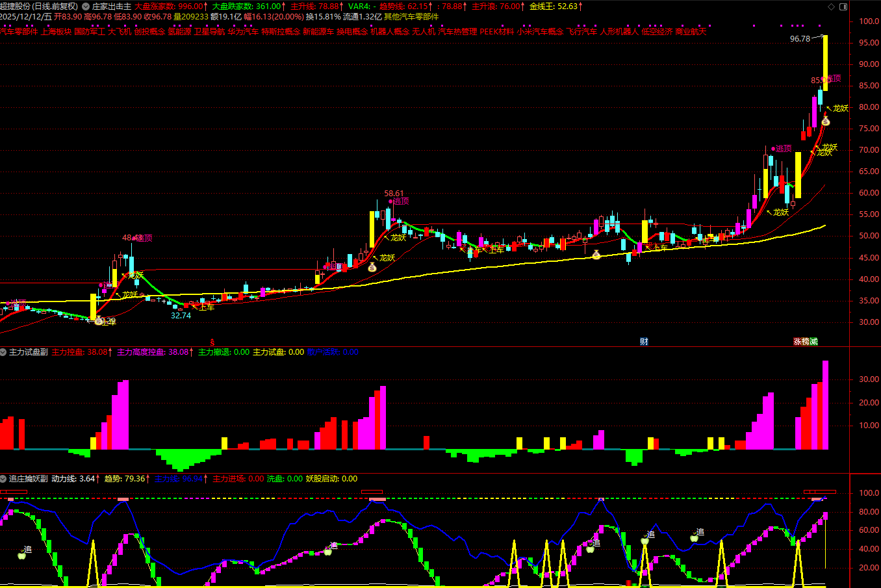Viewport: 881px width, 588px height.
Task: Open the 卫星导航 concept tag
Action: pyautogui.click(x=209, y=31)
